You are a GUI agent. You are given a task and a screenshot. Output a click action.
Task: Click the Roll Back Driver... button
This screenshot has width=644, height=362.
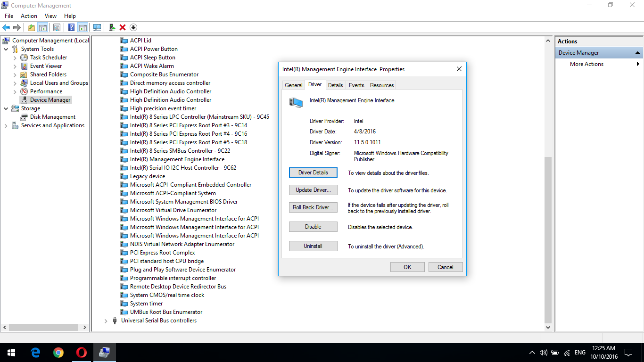coord(313,207)
